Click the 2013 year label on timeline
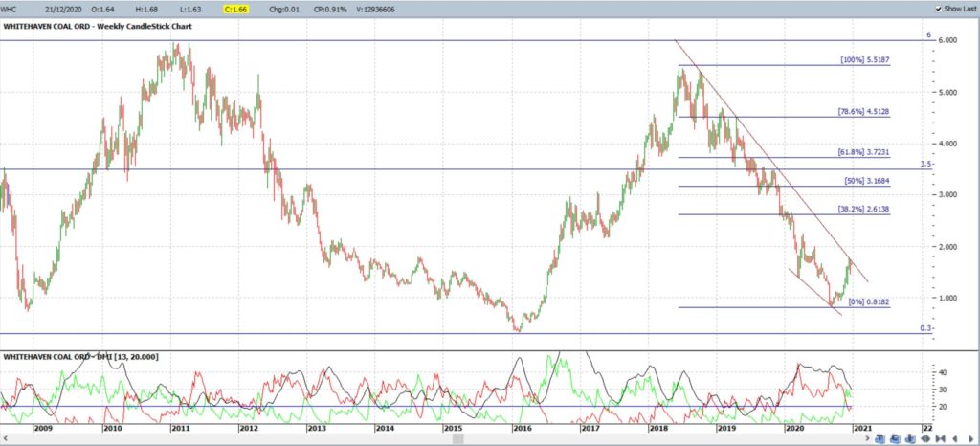 click(316, 429)
